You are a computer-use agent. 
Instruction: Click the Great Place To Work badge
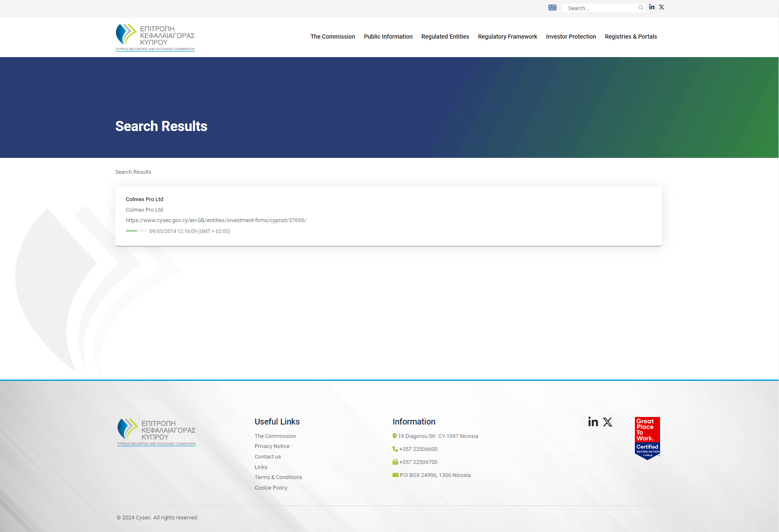point(647,438)
